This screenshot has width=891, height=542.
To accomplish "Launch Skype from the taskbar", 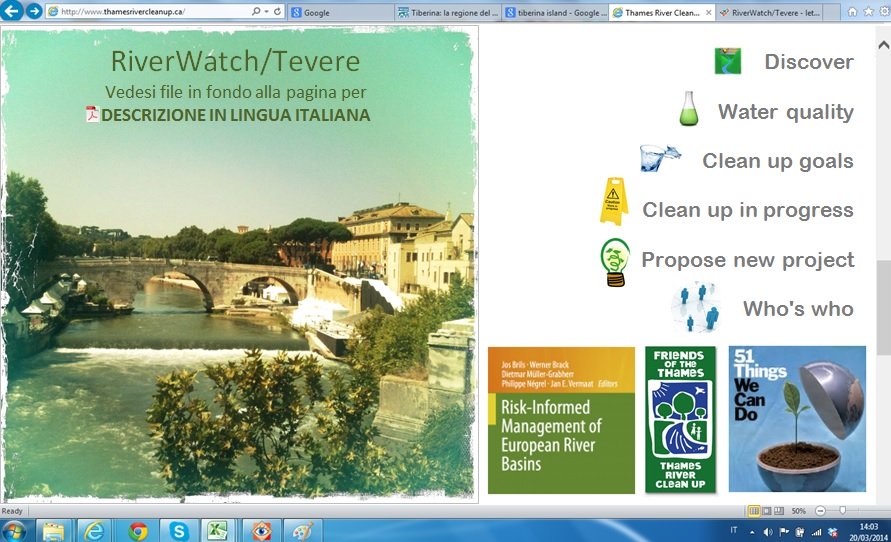I will coord(179,529).
